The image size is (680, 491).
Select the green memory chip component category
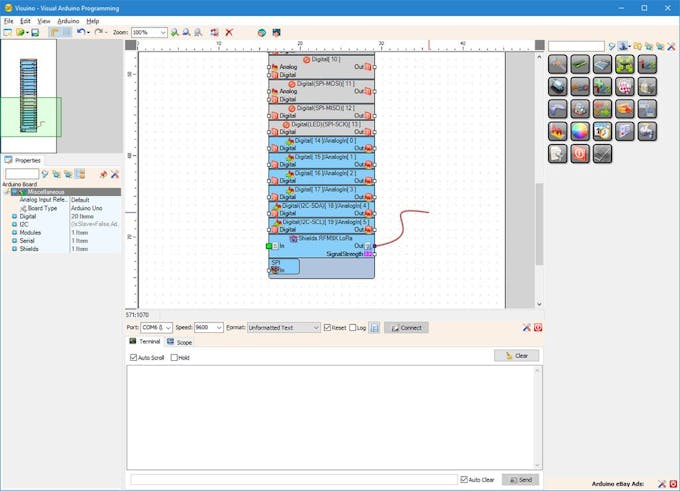580,64
